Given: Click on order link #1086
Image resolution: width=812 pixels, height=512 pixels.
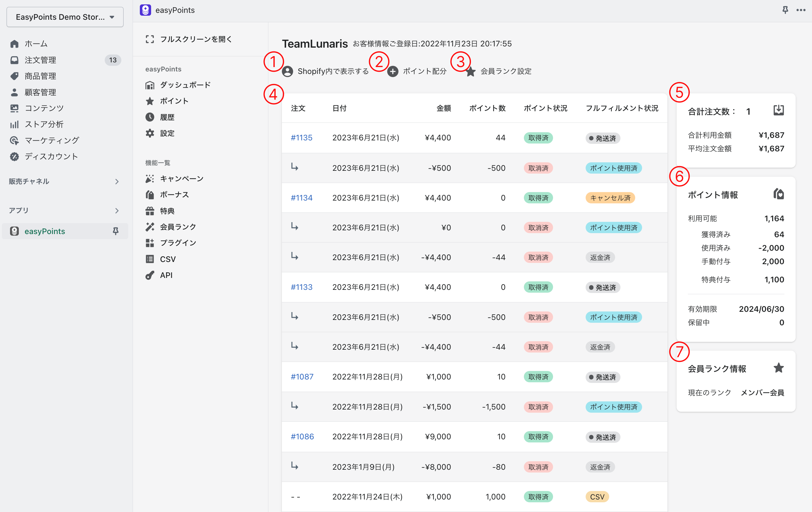Looking at the screenshot, I should (301, 436).
